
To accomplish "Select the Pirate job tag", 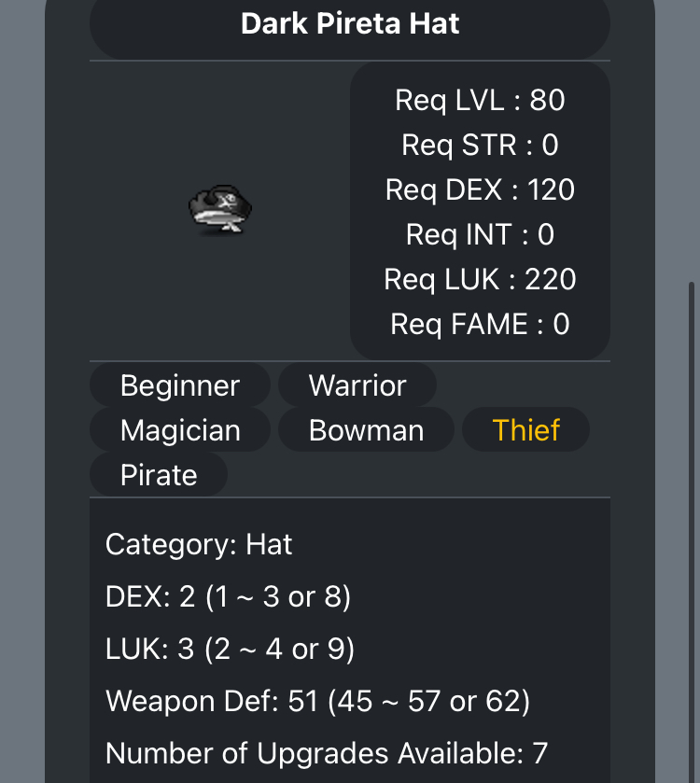I will pos(159,475).
